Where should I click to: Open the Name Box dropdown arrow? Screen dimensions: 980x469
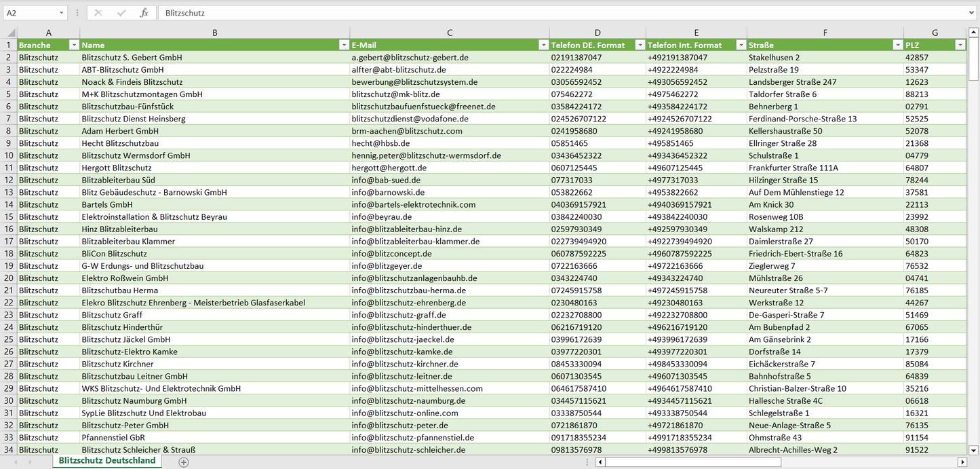click(62, 13)
